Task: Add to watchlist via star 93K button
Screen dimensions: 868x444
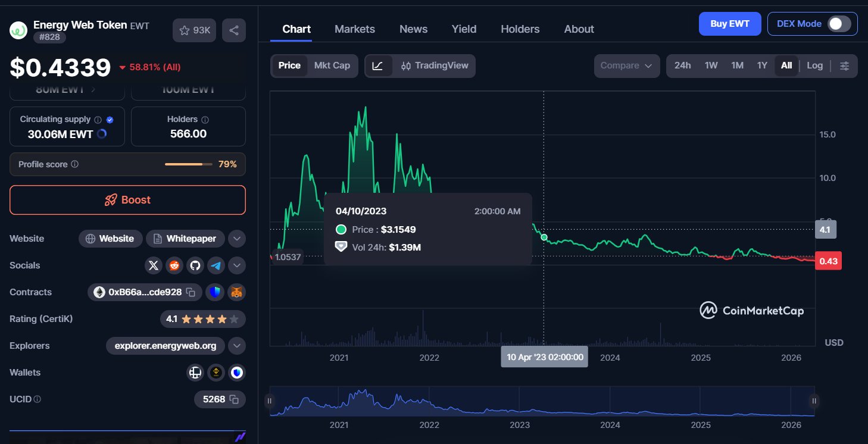Action: [194, 30]
